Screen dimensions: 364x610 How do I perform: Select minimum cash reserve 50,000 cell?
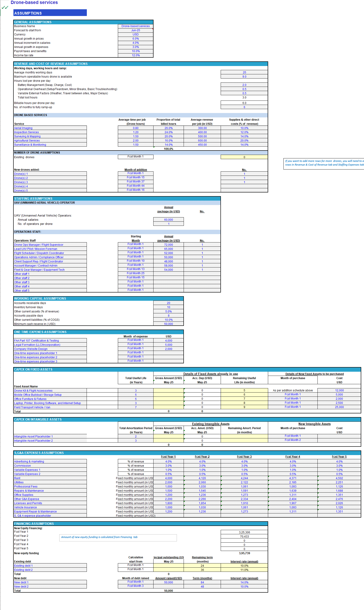[169, 324]
